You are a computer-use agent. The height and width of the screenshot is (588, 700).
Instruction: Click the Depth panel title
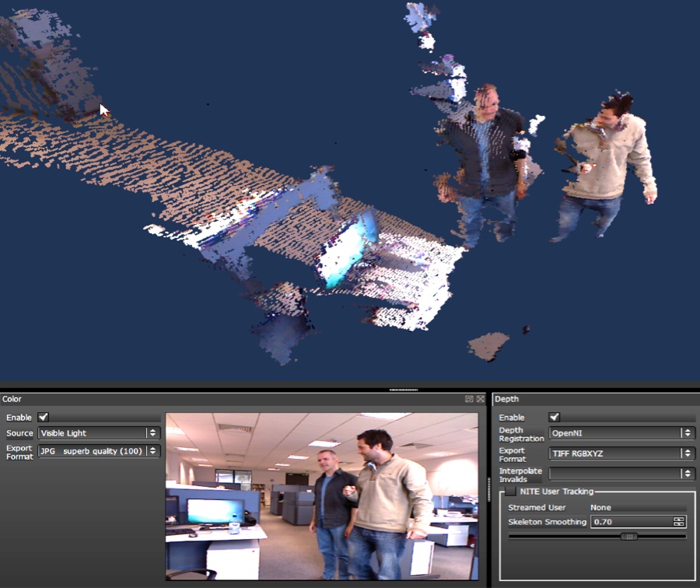point(506,399)
